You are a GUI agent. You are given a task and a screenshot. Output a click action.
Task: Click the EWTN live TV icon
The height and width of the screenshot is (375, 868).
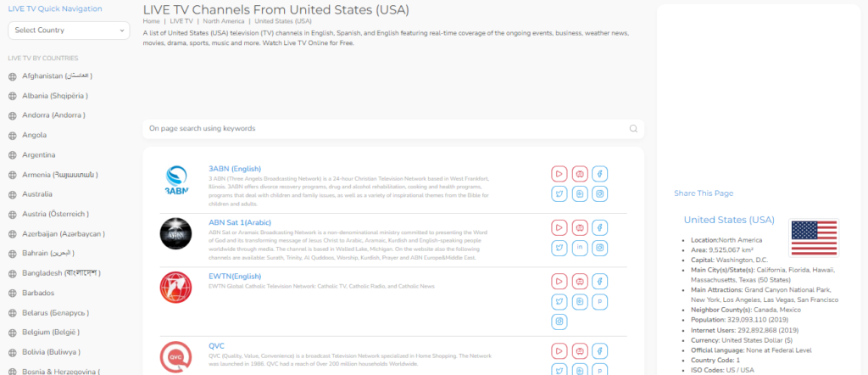point(580,282)
